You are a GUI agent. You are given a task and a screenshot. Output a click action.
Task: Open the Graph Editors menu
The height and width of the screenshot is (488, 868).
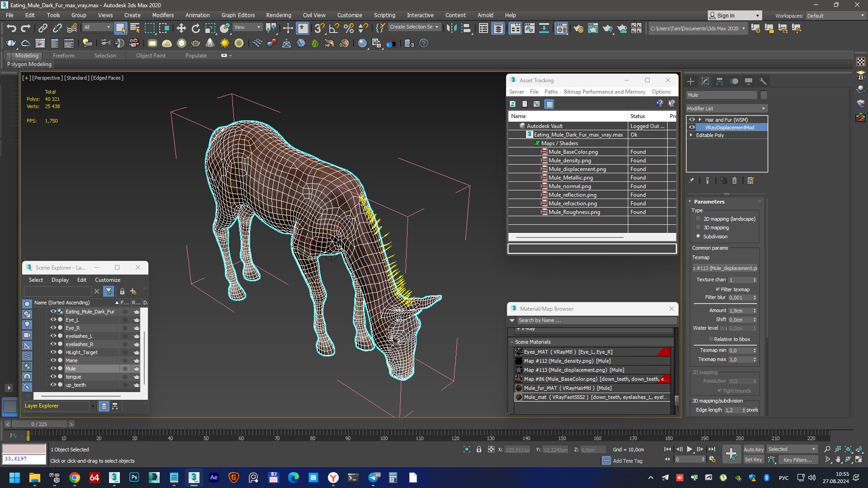(x=238, y=15)
